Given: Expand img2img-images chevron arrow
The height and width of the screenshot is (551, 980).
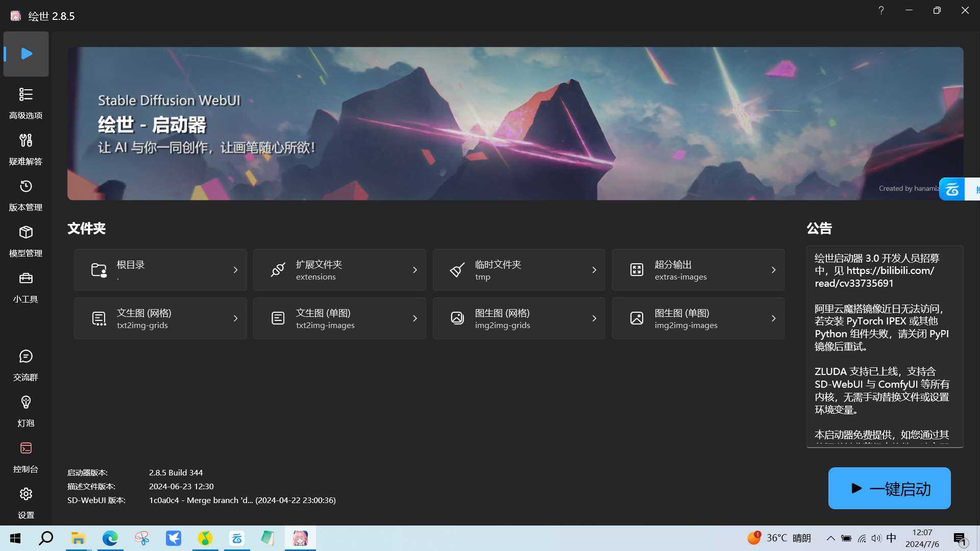Looking at the screenshot, I should pos(773,318).
